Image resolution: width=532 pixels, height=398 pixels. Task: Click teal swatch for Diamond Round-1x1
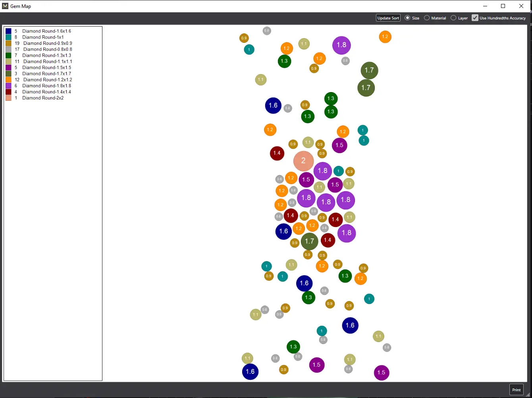tap(8, 37)
